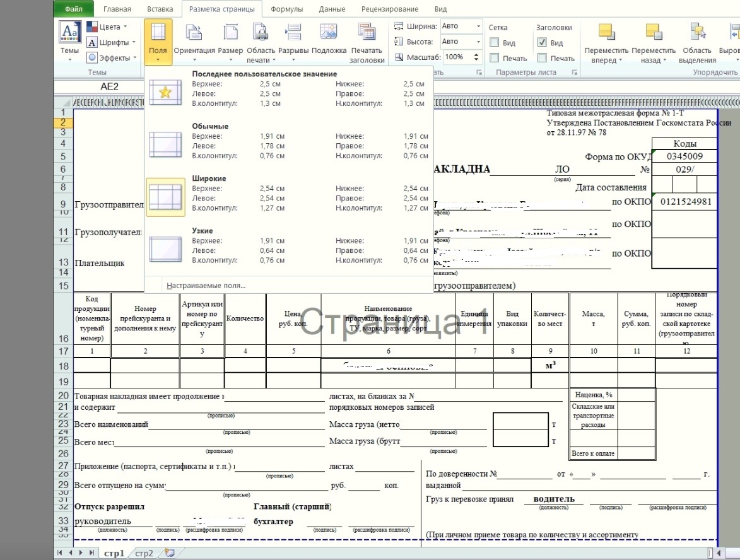The height and width of the screenshot is (560, 740).
Task: Toggle Сетка Вид gridlines view checkbox
Action: click(x=495, y=42)
